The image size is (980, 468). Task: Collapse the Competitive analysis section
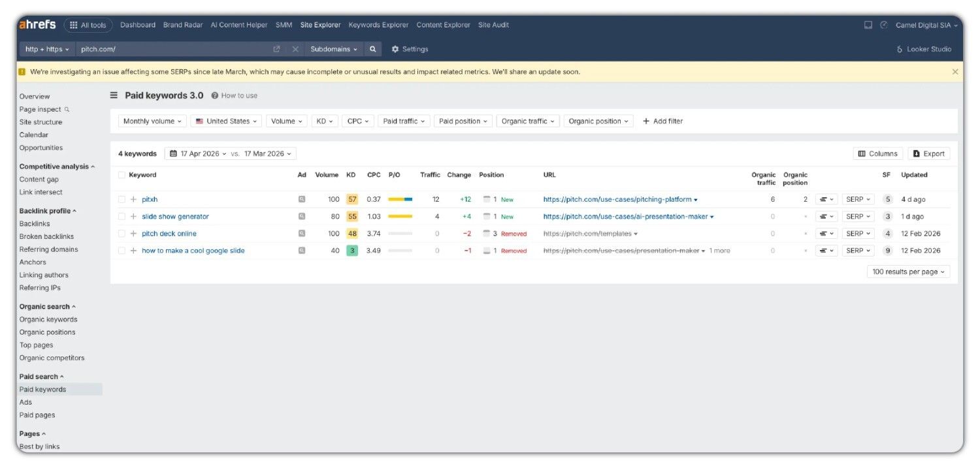(57, 166)
